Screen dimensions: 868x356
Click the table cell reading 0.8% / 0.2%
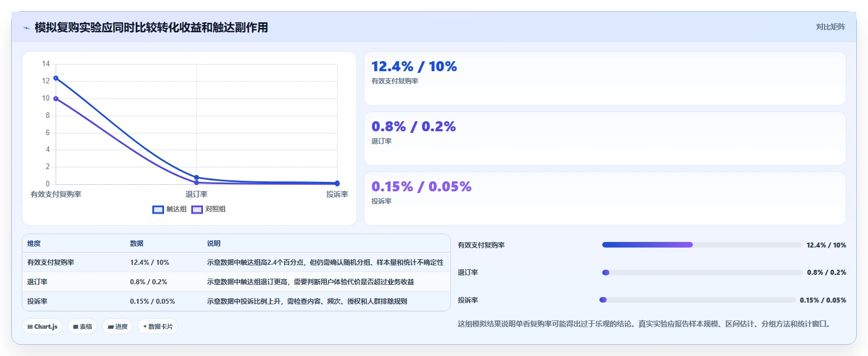click(x=148, y=282)
